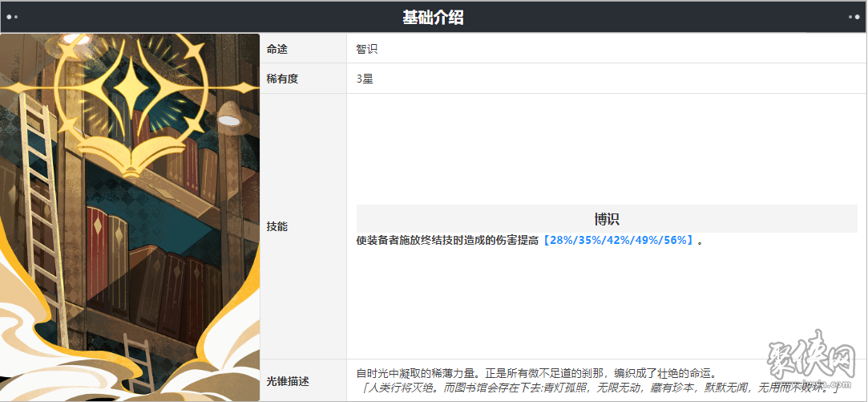Select the 命途 row label

pos(277,49)
